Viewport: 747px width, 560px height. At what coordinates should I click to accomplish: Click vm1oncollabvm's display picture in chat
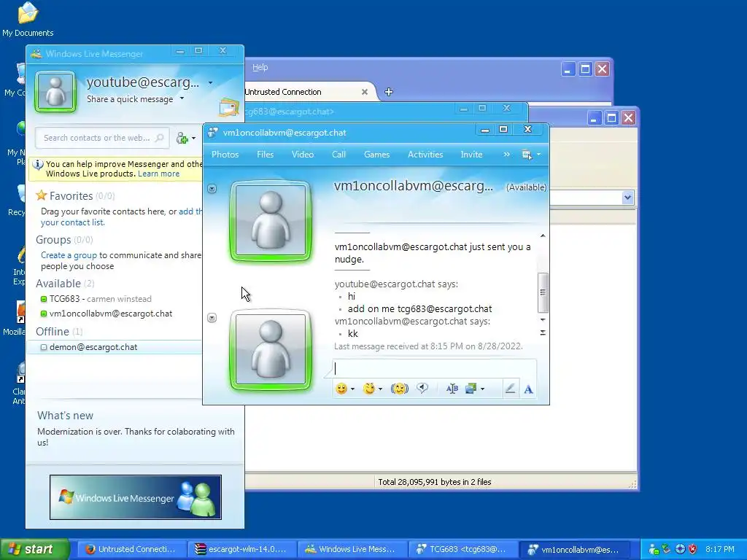pyautogui.click(x=271, y=222)
